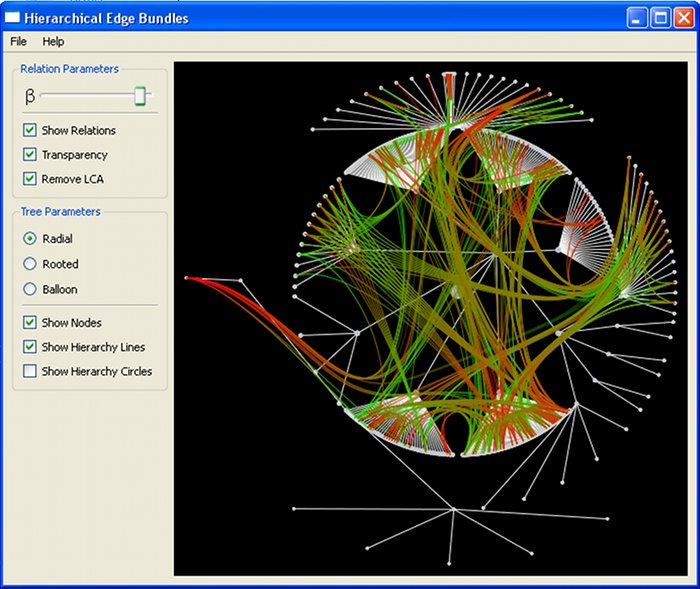Maximize the Hierarchical Edge Bundles window
The height and width of the screenshot is (589, 700).
[x=660, y=18]
